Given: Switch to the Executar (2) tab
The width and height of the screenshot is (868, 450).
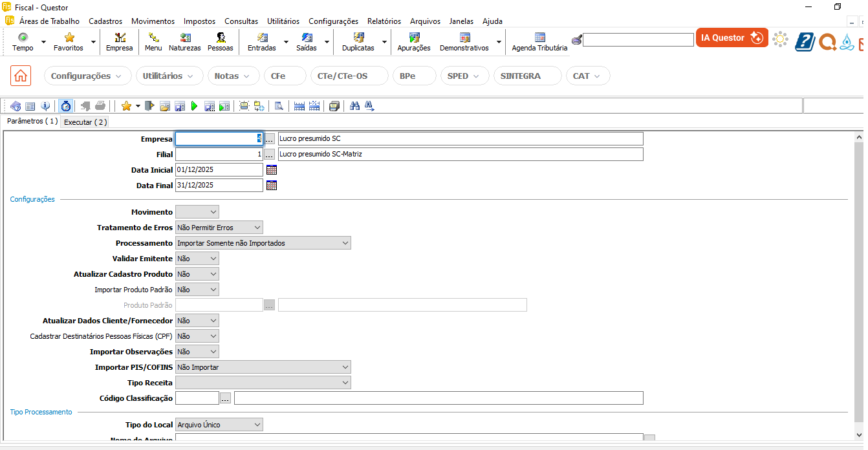Looking at the screenshot, I should click(85, 122).
